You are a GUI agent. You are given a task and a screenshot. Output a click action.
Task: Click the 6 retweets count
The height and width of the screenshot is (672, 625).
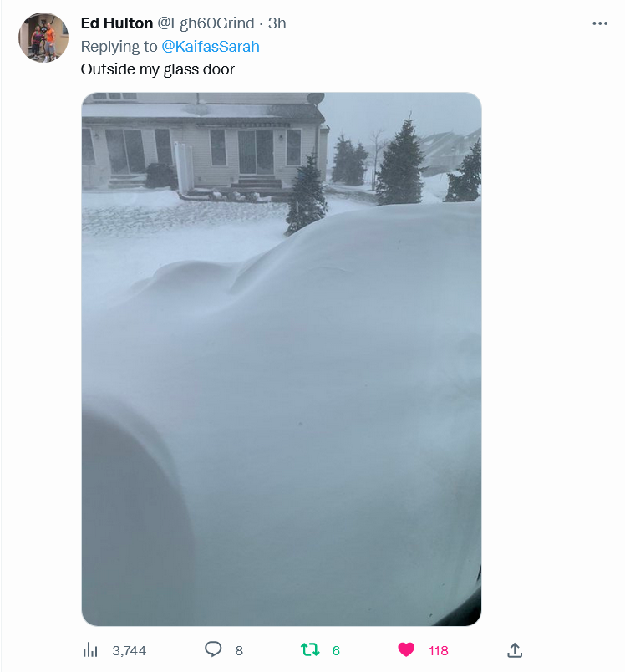(336, 650)
